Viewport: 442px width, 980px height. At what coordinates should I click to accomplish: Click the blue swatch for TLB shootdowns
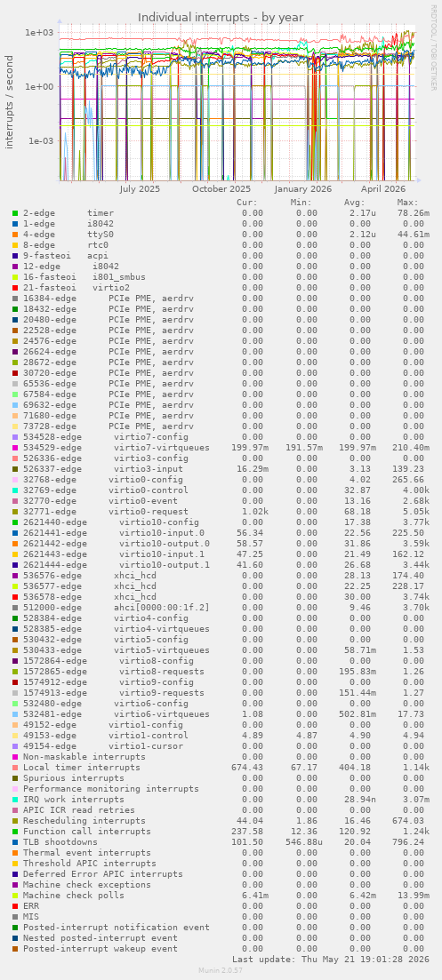point(15,842)
